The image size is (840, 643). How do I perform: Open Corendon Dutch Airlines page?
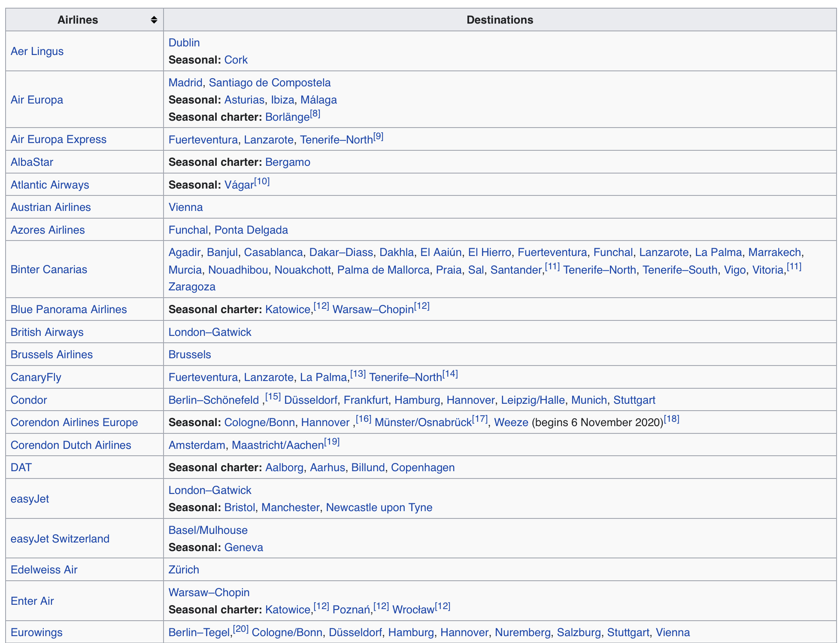point(71,445)
